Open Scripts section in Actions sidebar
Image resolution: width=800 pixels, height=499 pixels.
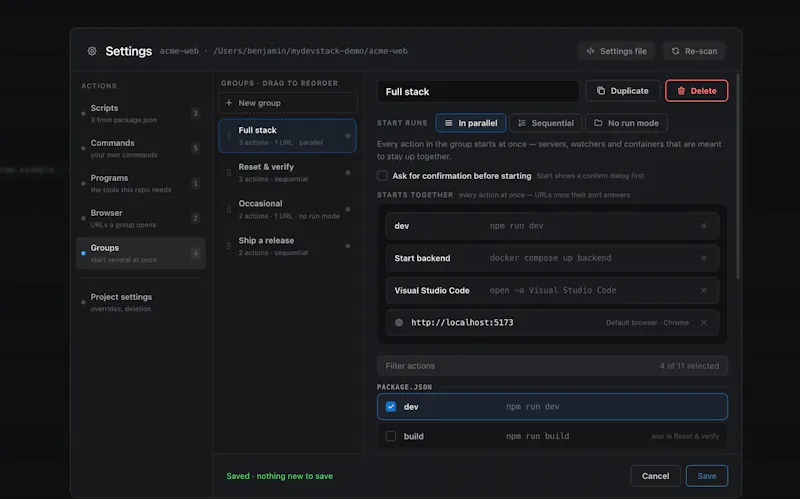(141, 113)
